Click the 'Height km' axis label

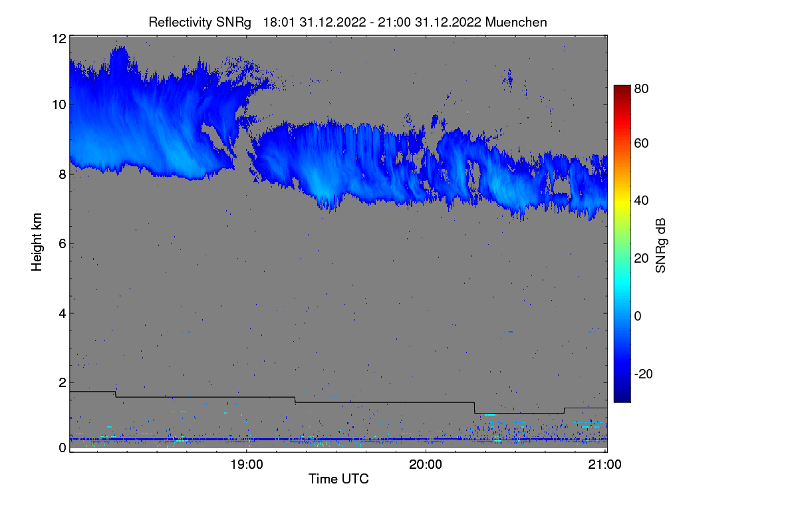pos(38,243)
